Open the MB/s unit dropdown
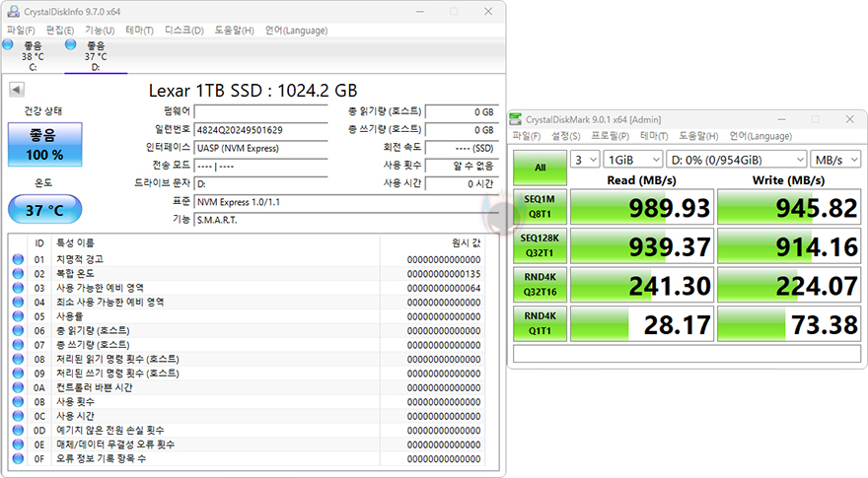Image resolution: width=868 pixels, height=478 pixels. click(835, 160)
